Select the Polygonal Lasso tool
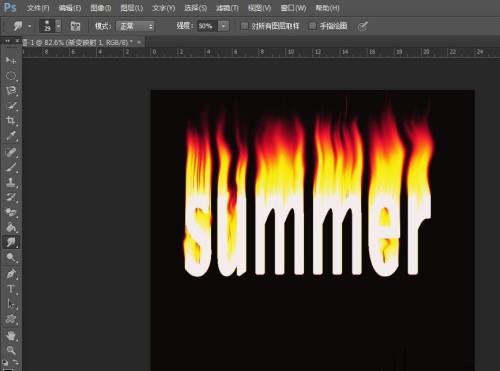 pyautogui.click(x=11, y=91)
